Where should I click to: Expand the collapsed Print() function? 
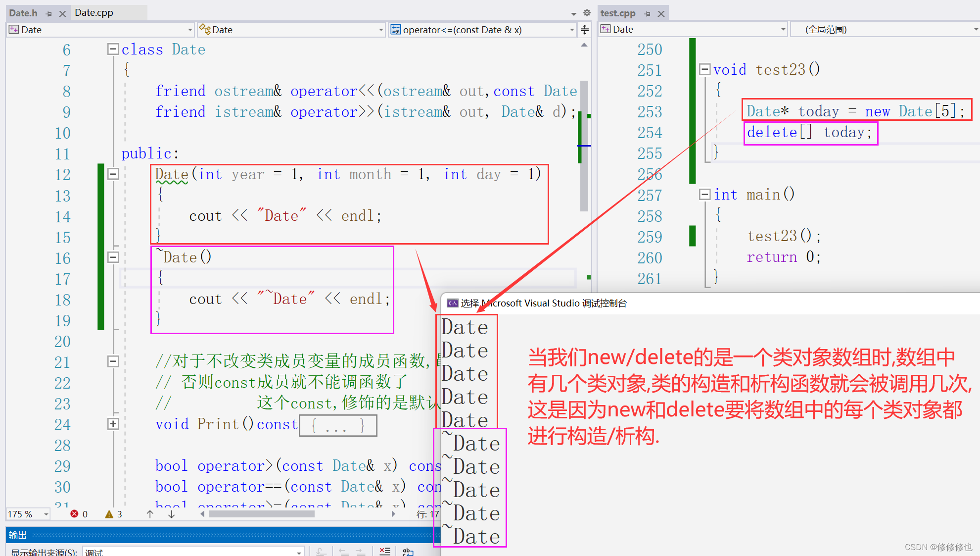point(113,424)
